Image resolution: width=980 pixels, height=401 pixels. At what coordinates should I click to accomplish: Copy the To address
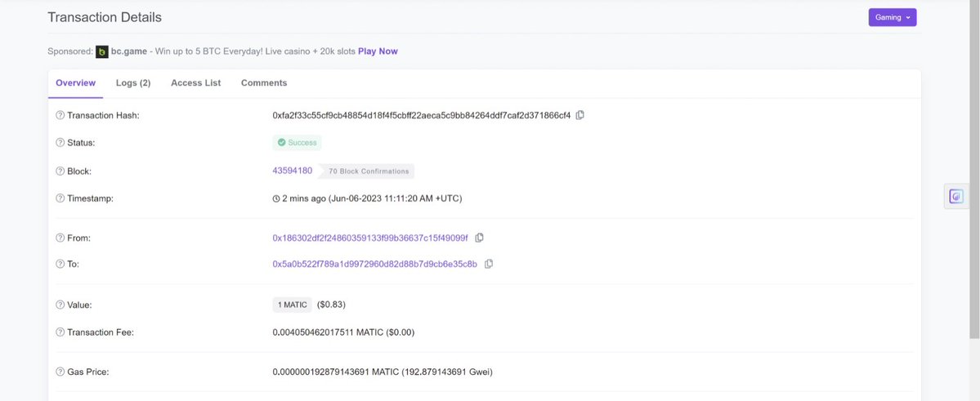(x=489, y=264)
